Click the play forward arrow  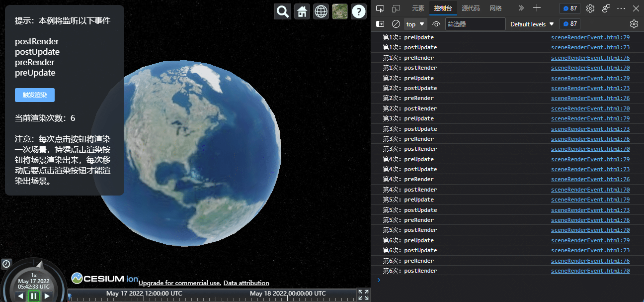click(47, 296)
